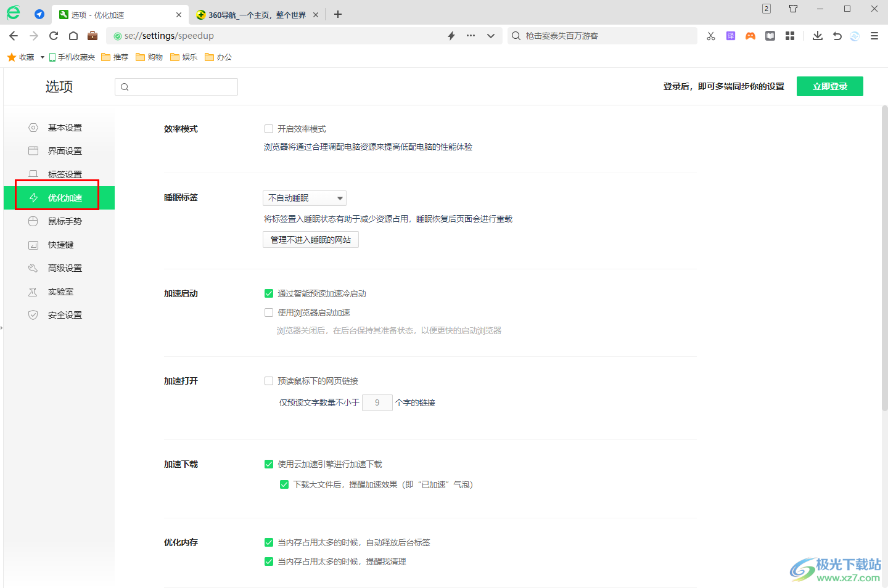The image size is (888, 588).
Task: Reload the page with the refresh icon
Action: pyautogui.click(x=54, y=36)
